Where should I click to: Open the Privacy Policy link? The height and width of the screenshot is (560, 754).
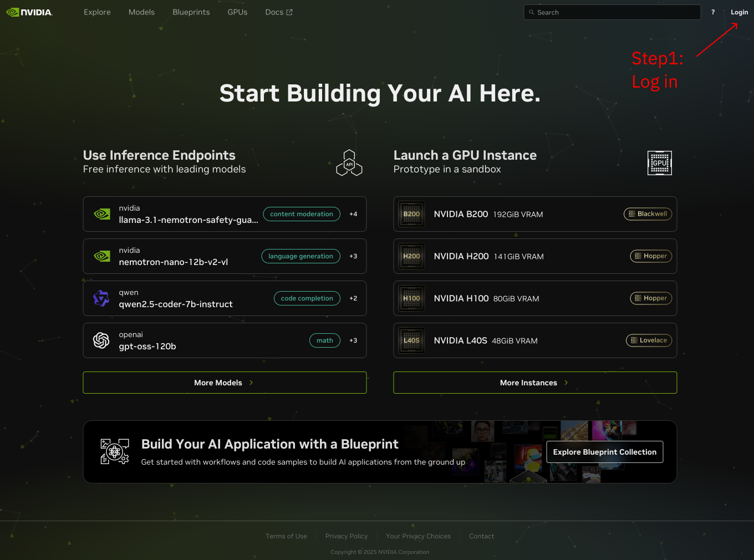click(x=347, y=536)
